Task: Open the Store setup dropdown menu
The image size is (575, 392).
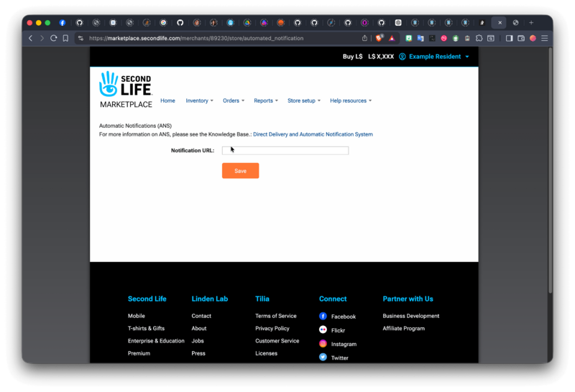Action: click(x=304, y=101)
